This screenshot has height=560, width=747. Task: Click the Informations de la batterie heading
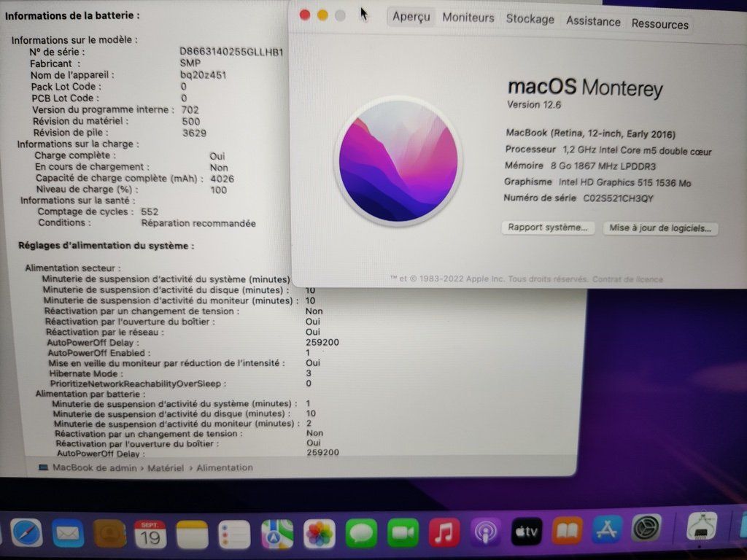(x=72, y=15)
